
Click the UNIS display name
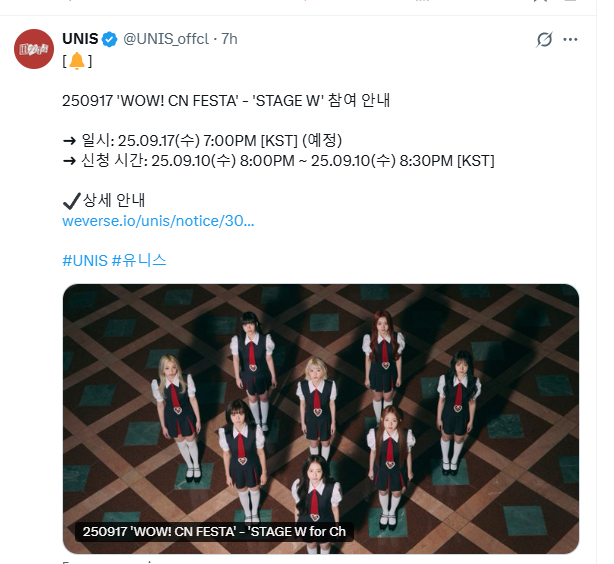[x=80, y=39]
